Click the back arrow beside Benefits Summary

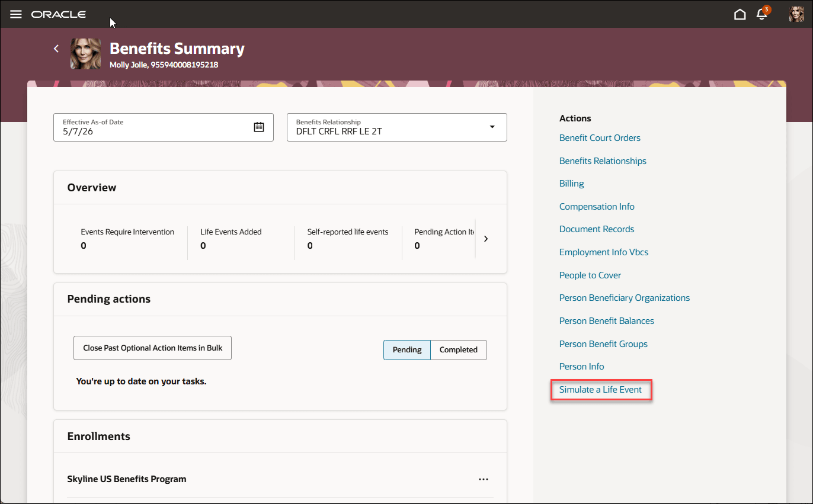pyautogui.click(x=56, y=49)
